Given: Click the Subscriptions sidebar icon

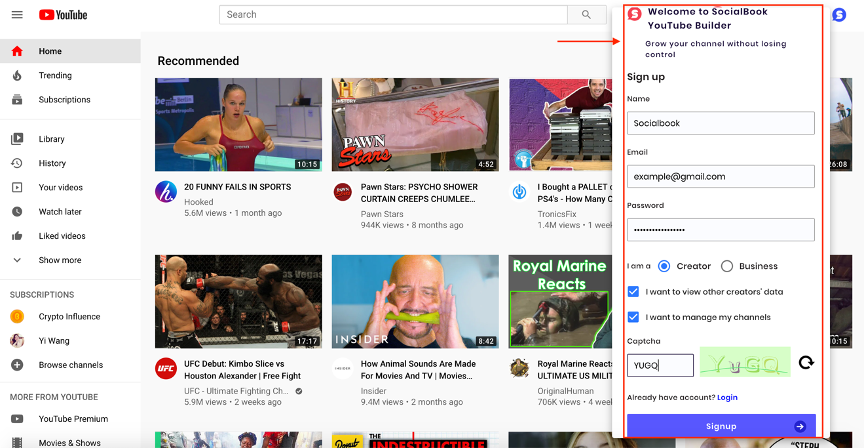Looking at the screenshot, I should (x=17, y=100).
